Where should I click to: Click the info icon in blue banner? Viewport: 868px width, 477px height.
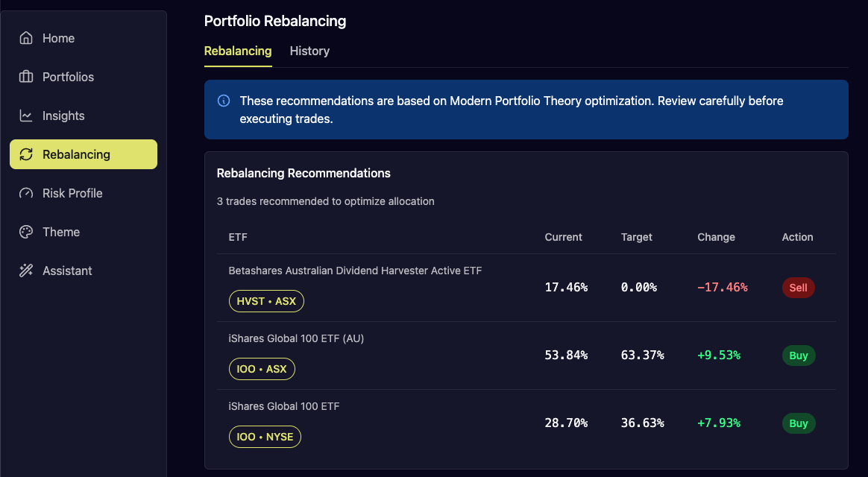[x=224, y=101]
